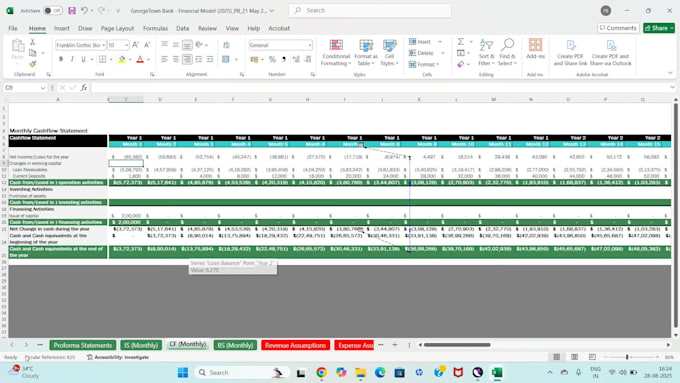
Task: Open Format cells menu
Action: (424, 64)
